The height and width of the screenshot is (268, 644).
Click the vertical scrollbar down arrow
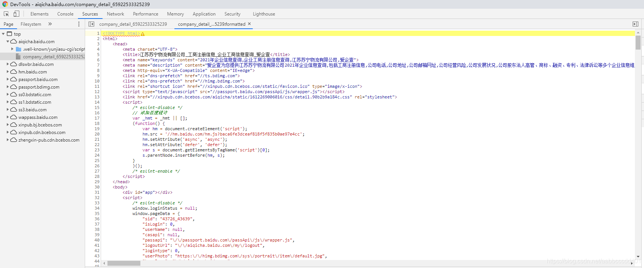pos(638,256)
